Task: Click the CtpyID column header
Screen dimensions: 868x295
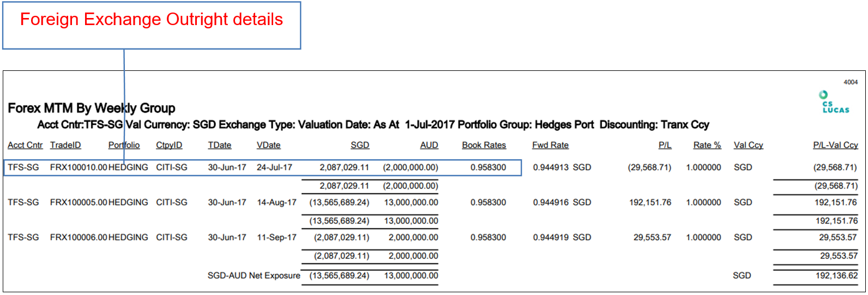Action: [x=169, y=145]
